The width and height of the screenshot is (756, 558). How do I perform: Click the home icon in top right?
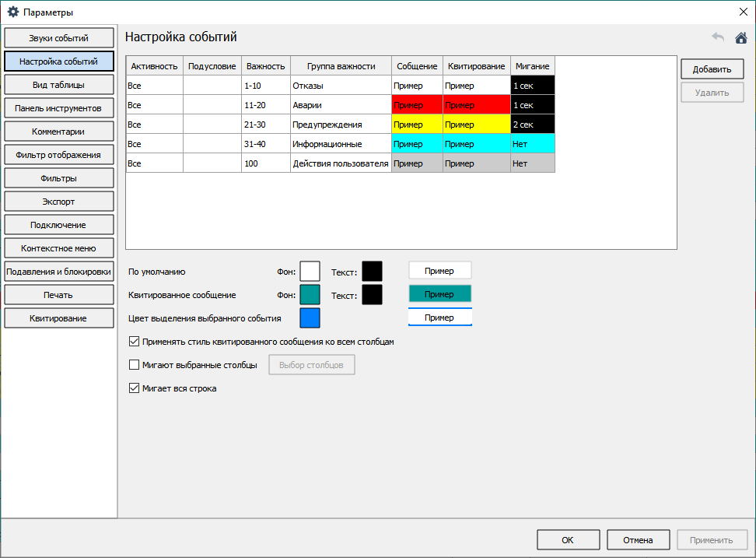pyautogui.click(x=740, y=37)
